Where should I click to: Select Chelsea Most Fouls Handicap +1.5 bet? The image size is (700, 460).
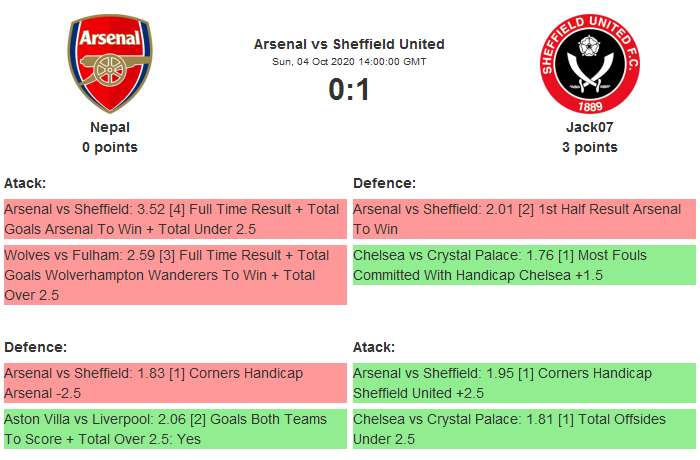tap(523, 265)
